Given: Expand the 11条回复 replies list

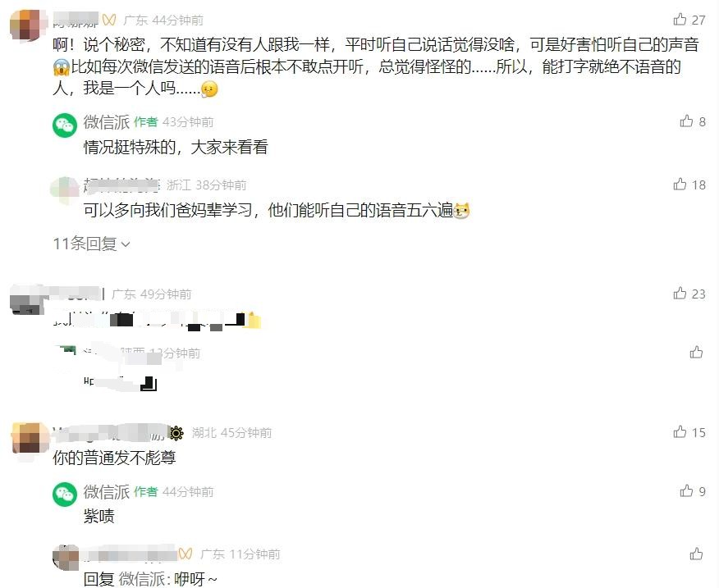Looking at the screenshot, I should (91, 244).
